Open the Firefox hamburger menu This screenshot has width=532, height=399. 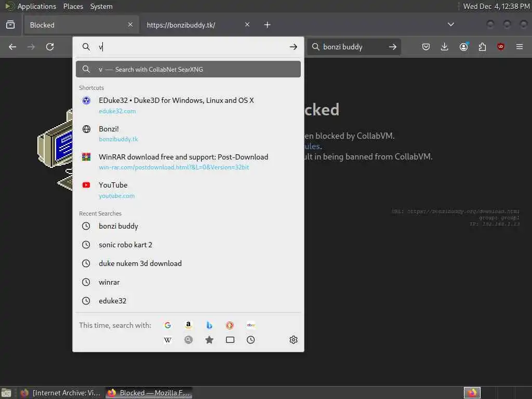tap(520, 47)
